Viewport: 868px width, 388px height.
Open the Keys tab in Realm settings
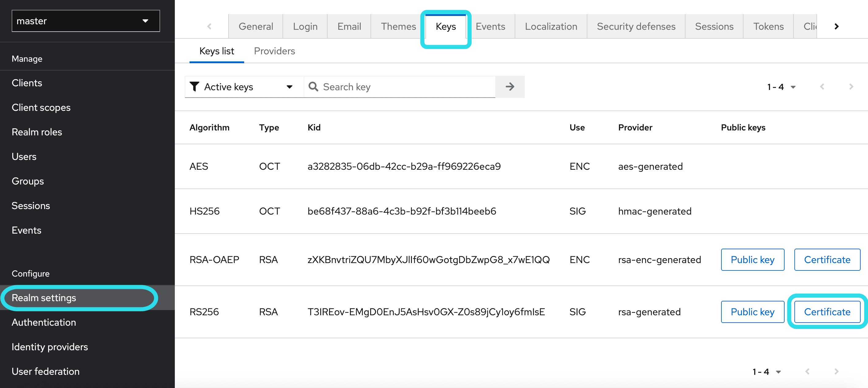446,26
